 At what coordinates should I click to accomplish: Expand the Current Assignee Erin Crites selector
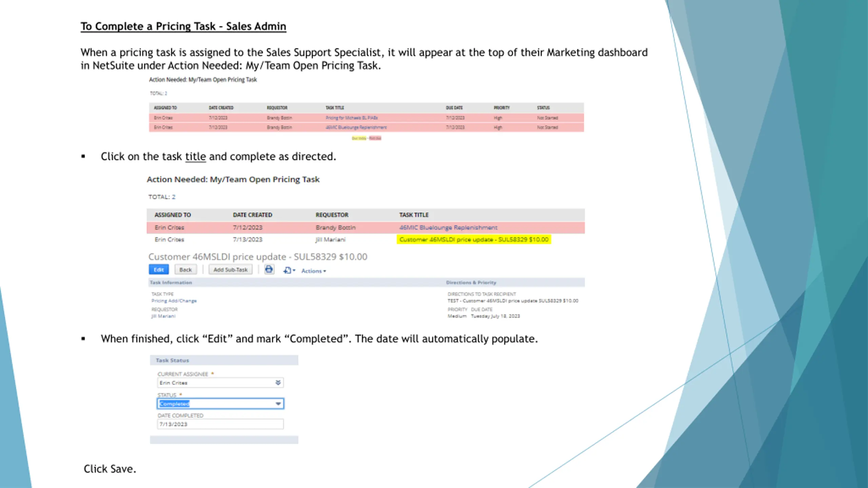[x=278, y=383]
